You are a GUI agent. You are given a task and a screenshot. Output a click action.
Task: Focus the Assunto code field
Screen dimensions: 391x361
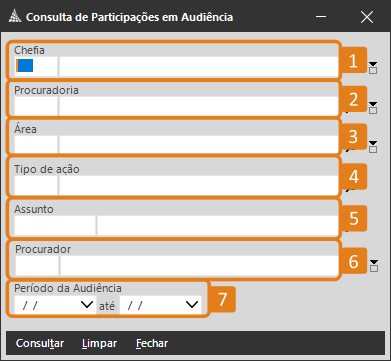click(x=55, y=225)
